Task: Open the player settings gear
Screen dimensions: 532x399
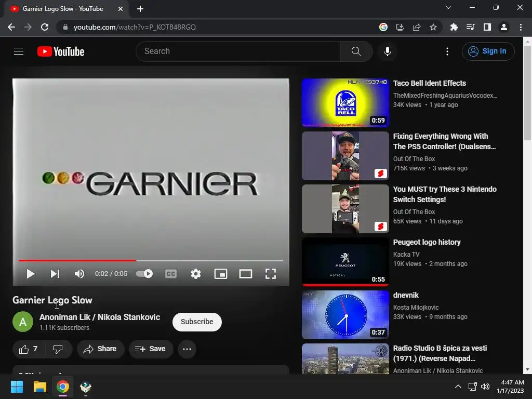Action: coord(196,274)
